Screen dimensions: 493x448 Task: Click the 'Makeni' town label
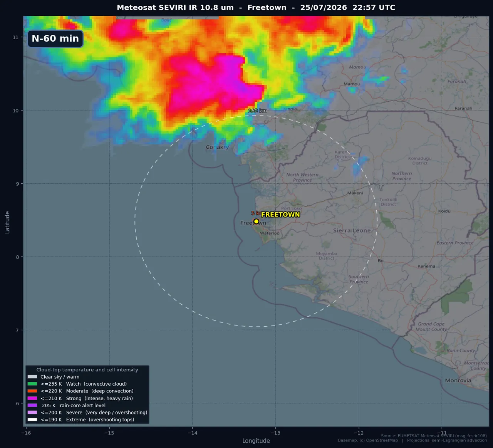click(x=355, y=193)
